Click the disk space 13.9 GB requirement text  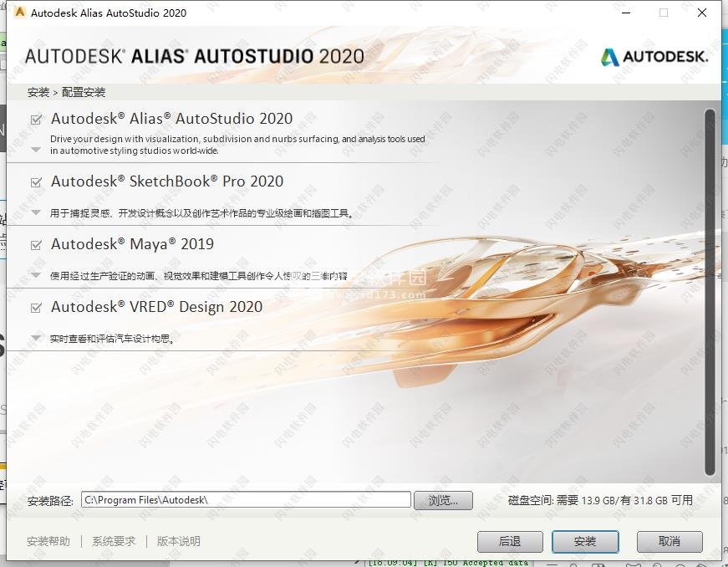(x=600, y=500)
